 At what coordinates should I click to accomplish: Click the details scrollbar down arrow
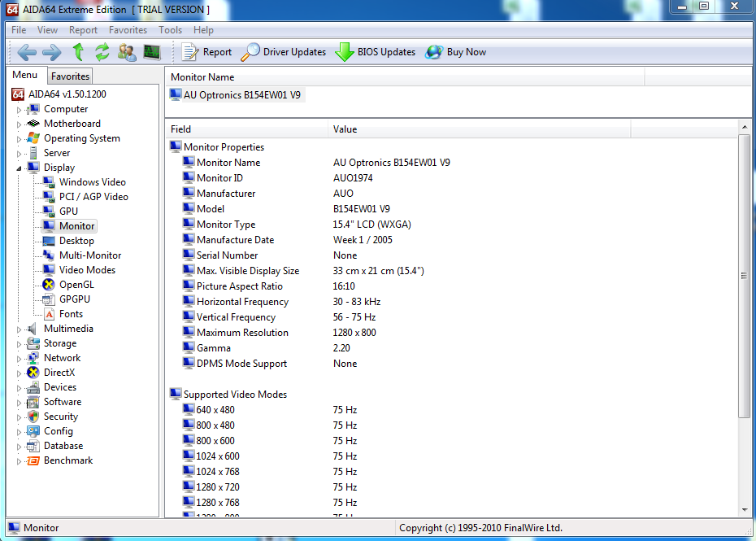point(745,509)
